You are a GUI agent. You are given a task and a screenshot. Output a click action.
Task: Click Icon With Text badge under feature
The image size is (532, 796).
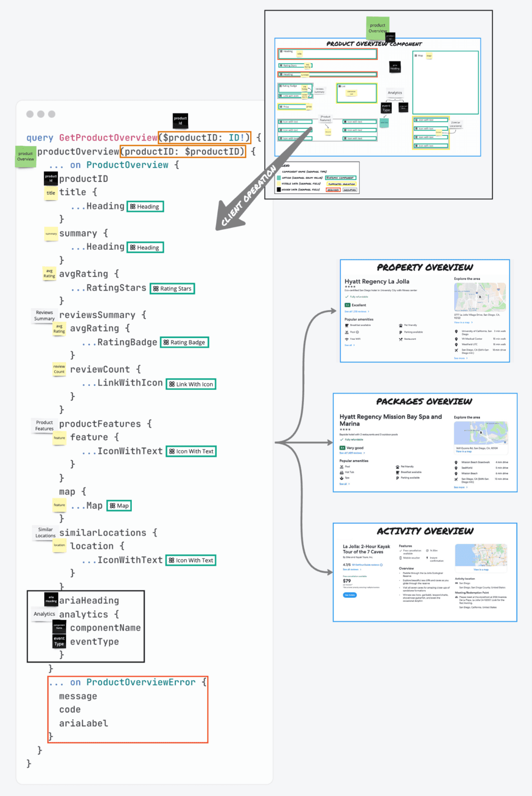click(191, 451)
